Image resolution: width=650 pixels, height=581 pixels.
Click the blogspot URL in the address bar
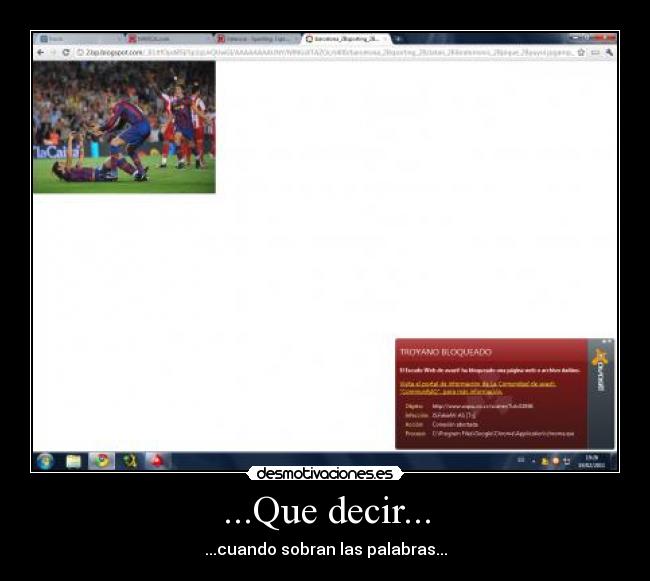(x=325, y=52)
